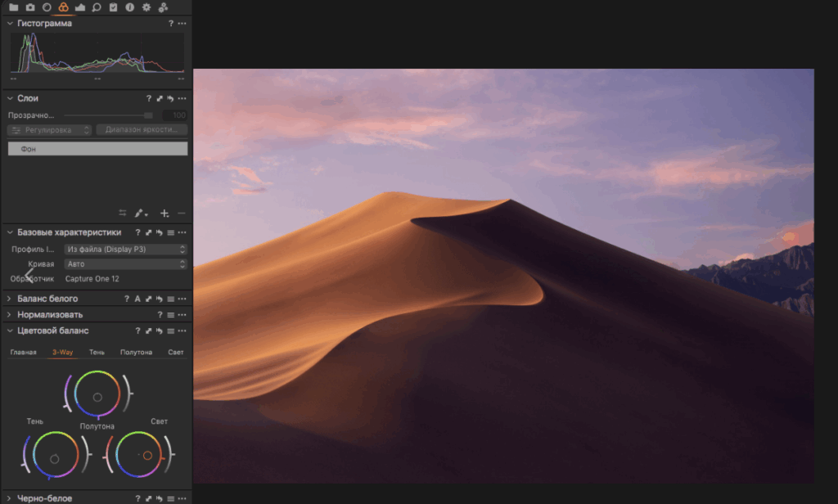The width and height of the screenshot is (838, 504).
Task: Click the help question mark in Базовые характеристики
Action: point(137,232)
